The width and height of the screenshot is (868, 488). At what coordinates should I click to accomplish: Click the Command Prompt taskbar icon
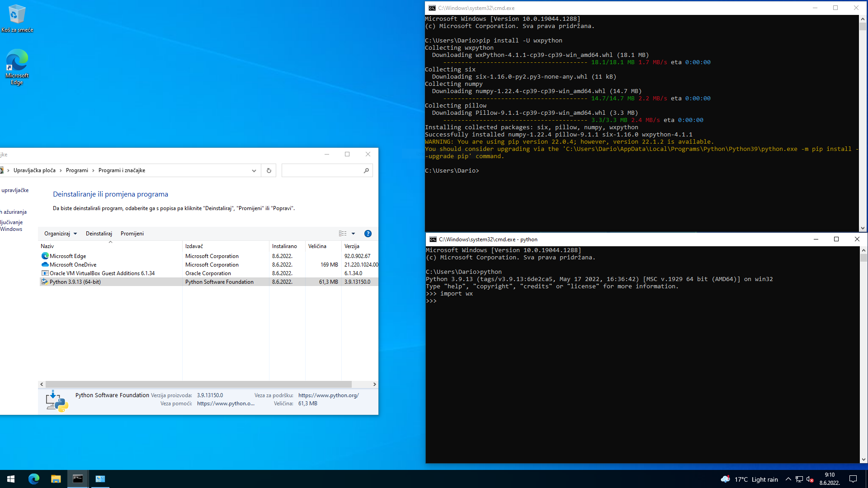click(x=78, y=479)
